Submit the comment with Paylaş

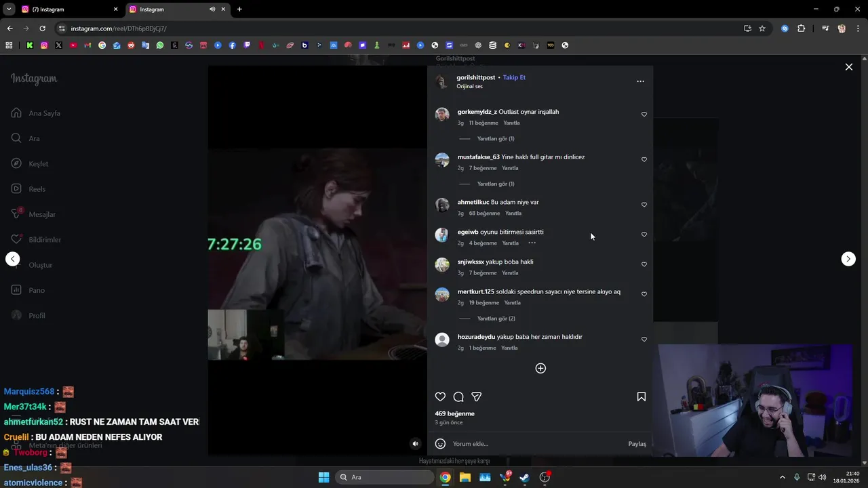(637, 444)
